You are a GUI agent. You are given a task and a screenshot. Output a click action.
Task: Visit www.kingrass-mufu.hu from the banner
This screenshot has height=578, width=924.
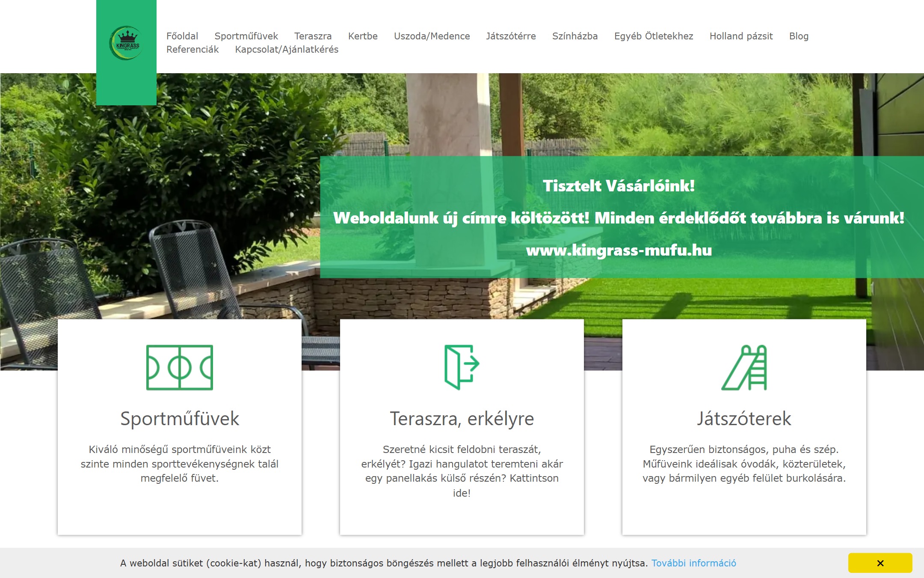619,250
